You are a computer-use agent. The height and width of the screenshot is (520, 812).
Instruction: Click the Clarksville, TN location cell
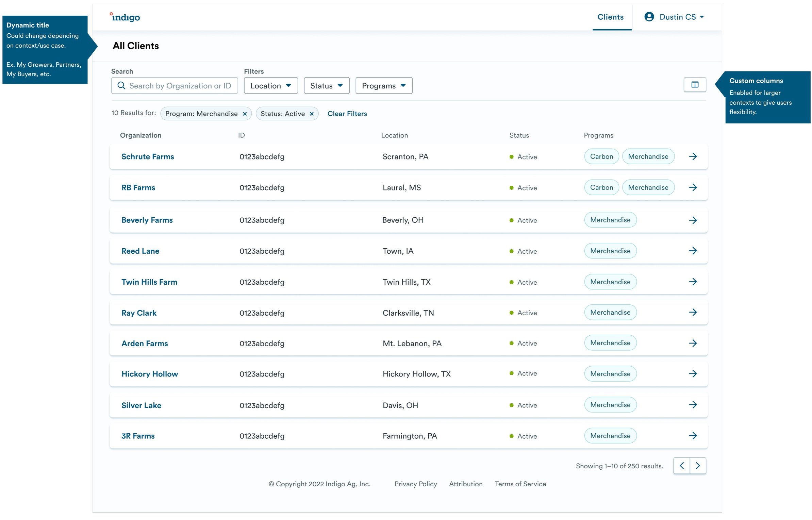[x=408, y=313]
